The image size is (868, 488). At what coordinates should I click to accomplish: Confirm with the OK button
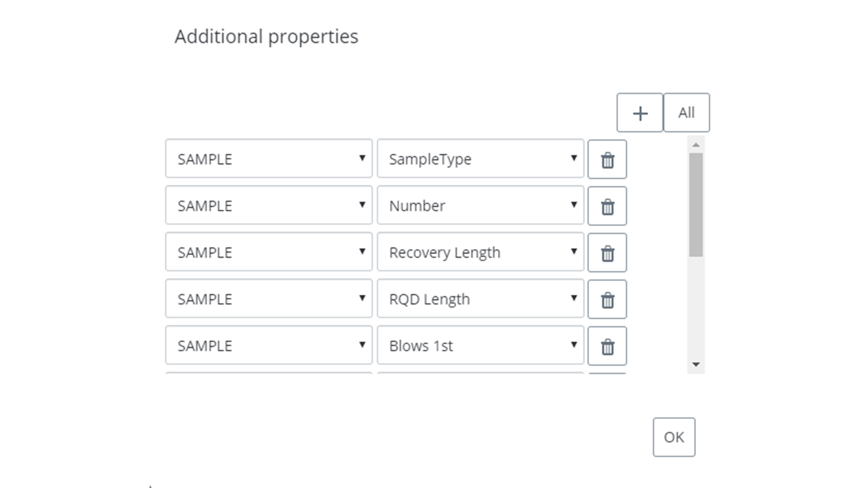point(674,437)
